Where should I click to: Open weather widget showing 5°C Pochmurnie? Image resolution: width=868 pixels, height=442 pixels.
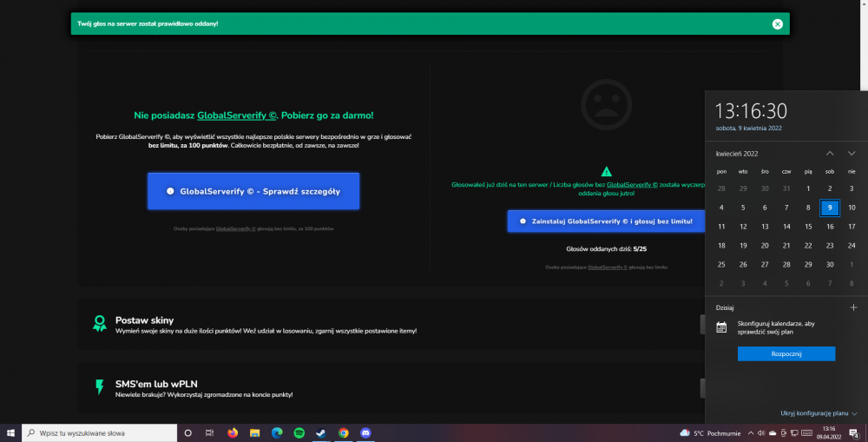(710, 433)
